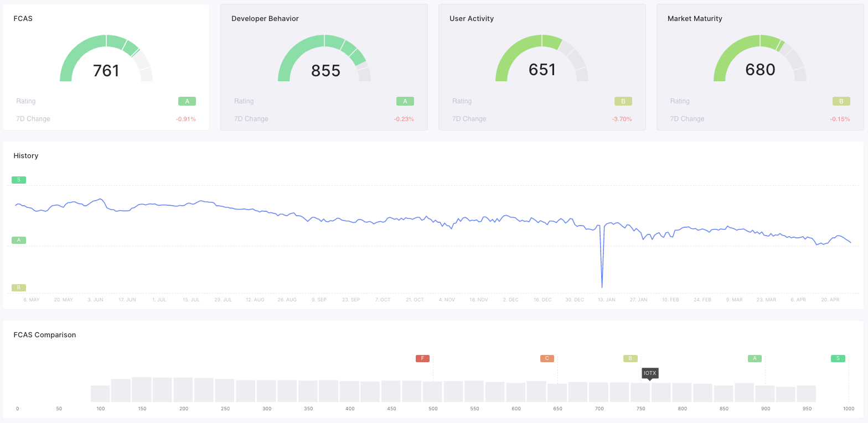This screenshot has width=868, height=423.
Task: Click the Market Maturity gauge showing 680
Action: 760,59
